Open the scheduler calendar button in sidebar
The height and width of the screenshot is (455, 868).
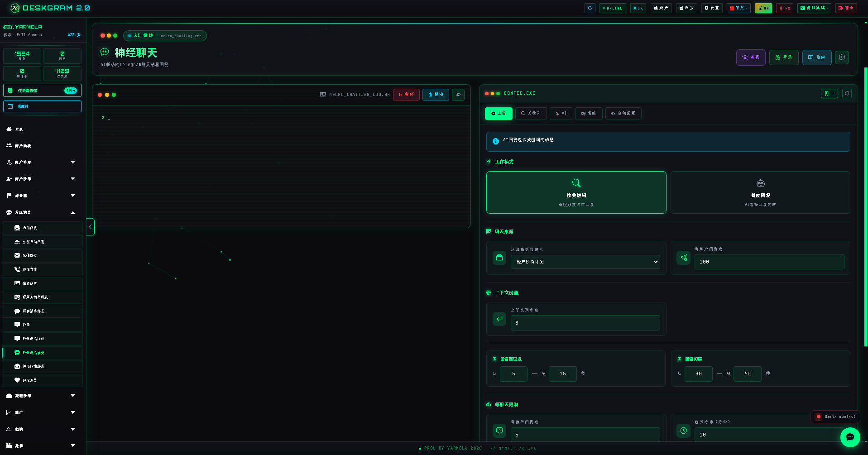(x=43, y=106)
